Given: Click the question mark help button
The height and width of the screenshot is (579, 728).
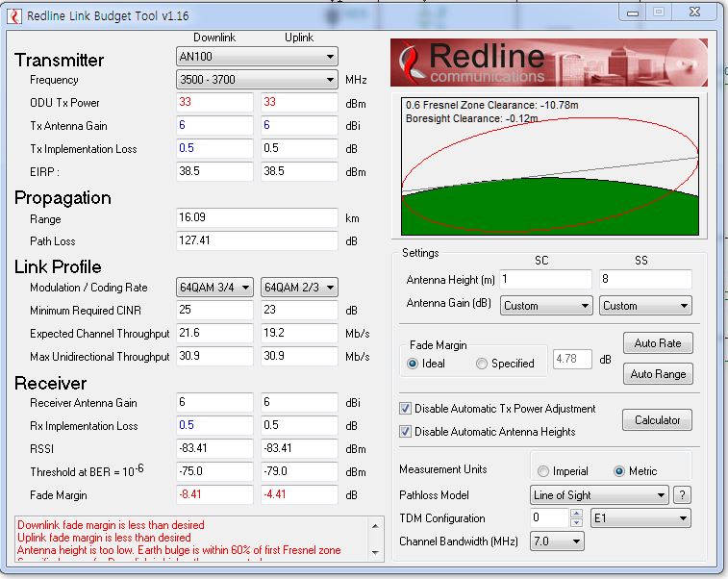Looking at the screenshot, I should coord(682,495).
